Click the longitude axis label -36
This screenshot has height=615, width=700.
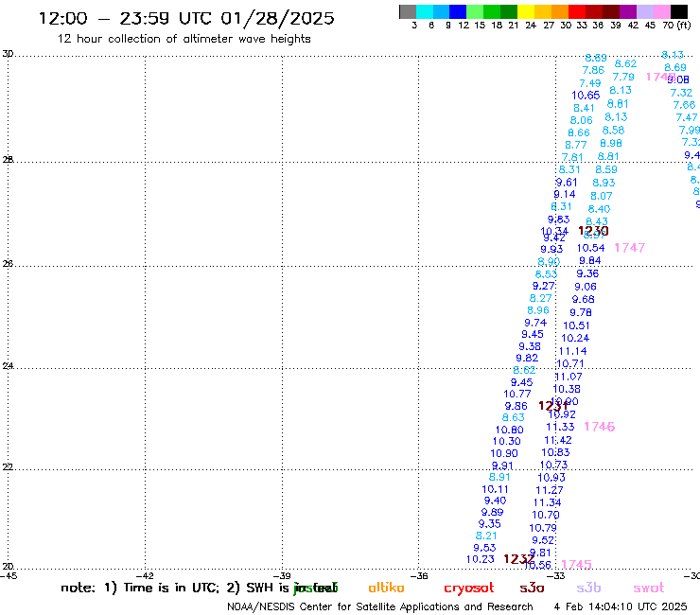(419, 576)
